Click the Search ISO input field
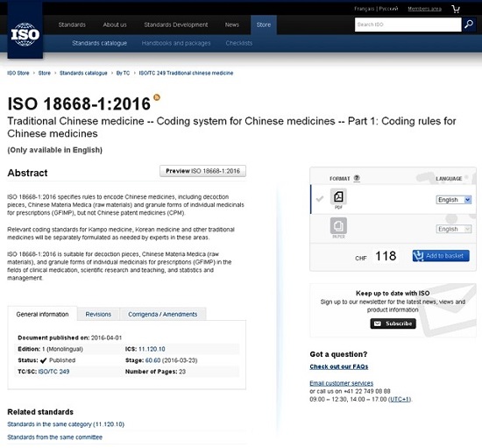This screenshot has width=482, height=448. [x=408, y=25]
